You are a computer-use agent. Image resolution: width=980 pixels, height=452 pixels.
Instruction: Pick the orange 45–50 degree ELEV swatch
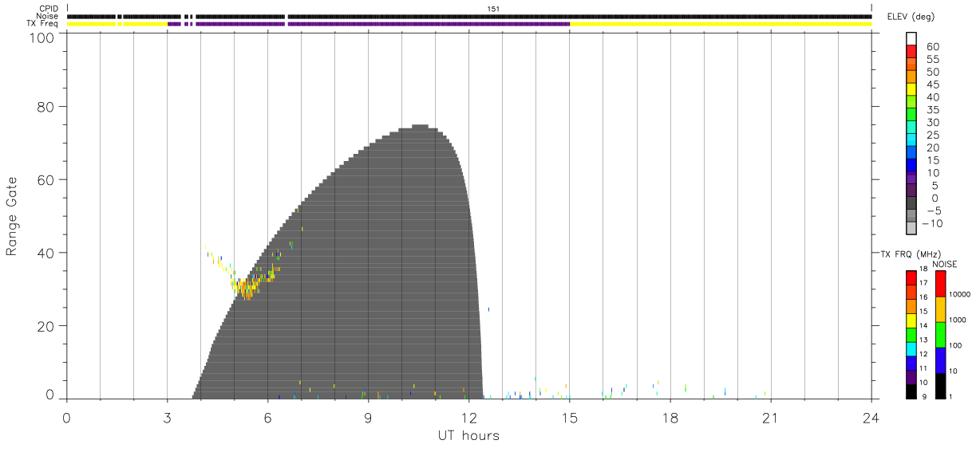(x=911, y=77)
